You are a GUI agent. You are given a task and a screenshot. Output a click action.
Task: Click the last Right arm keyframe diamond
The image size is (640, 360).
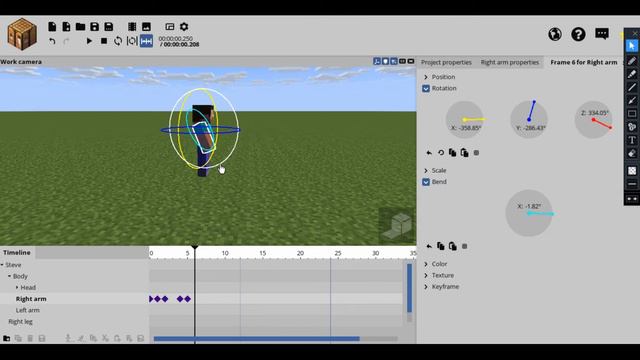pos(187,299)
